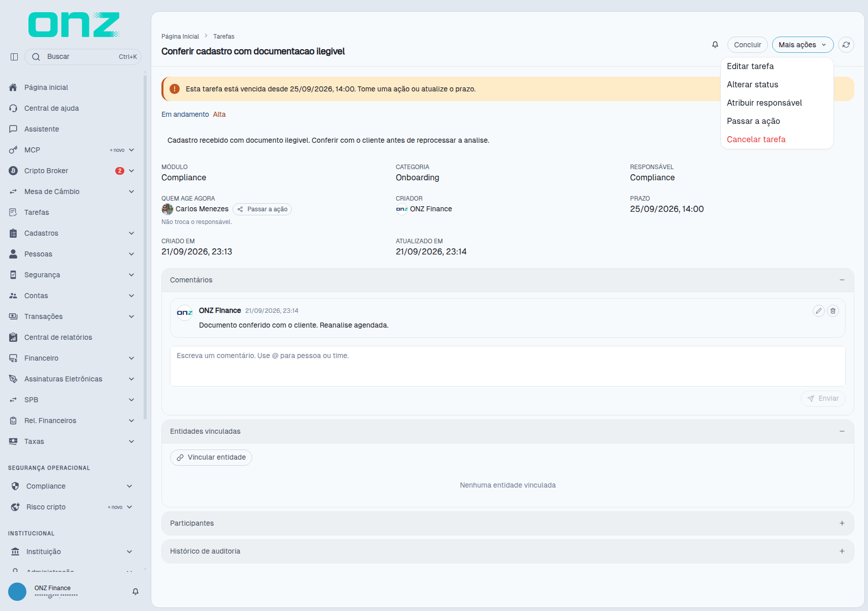Collapse the Entidades vinculadas section
Image resolution: width=868 pixels, height=611 pixels.
coord(842,431)
